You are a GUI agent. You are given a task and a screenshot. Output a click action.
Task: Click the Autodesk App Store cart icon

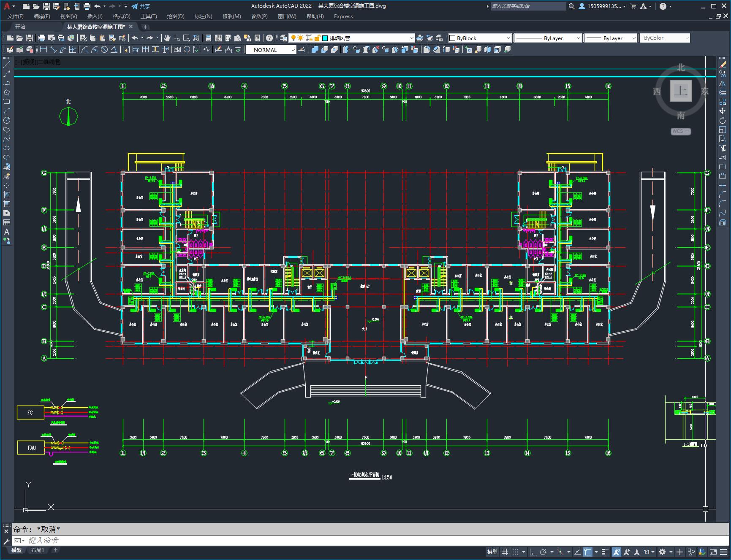pos(633,6)
